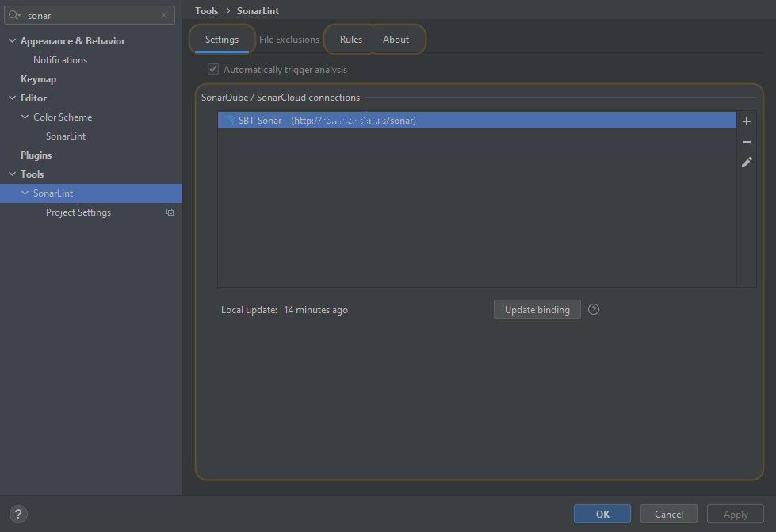The image size is (776, 532).
Task: Click the search magnifier icon
Action: coord(15,15)
